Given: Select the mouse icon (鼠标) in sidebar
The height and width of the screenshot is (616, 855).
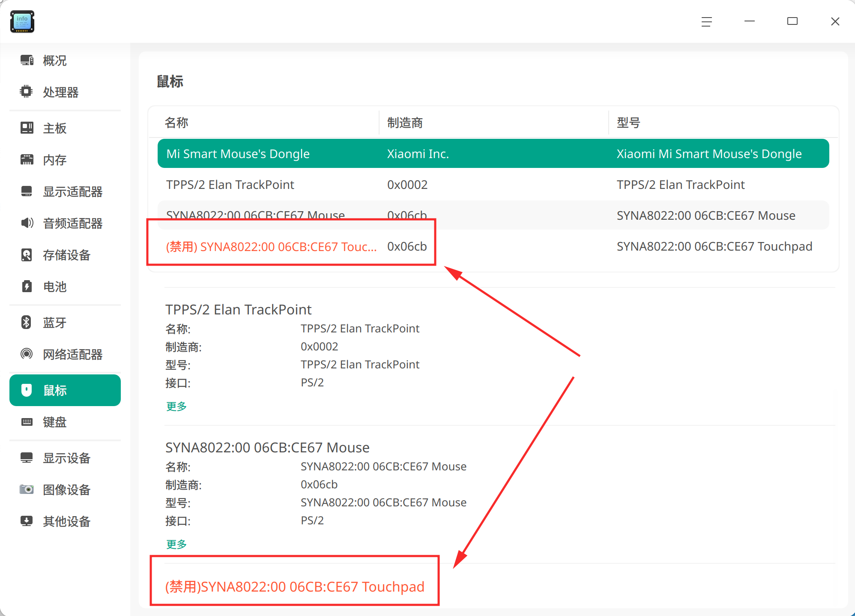Looking at the screenshot, I should click(27, 390).
